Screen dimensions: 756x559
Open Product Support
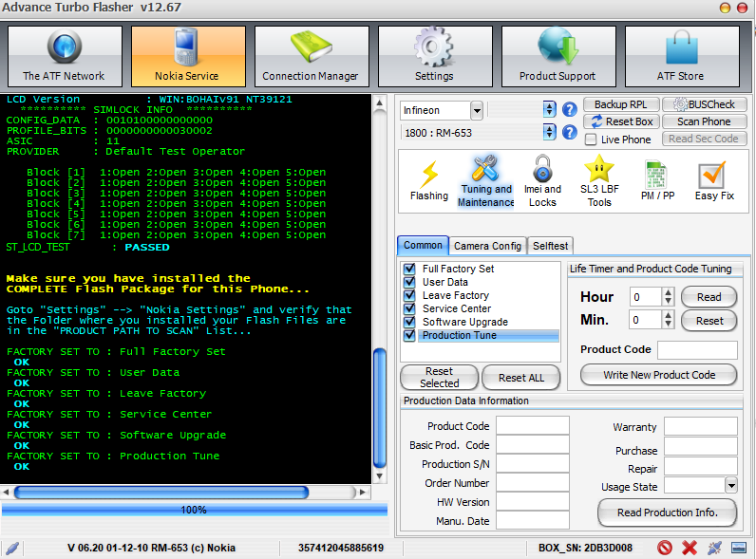click(x=558, y=56)
